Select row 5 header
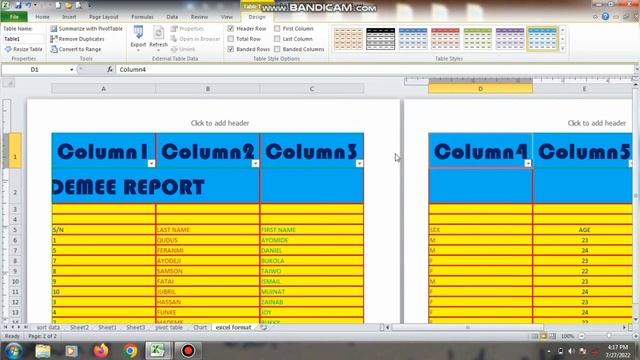This screenshot has width=640, height=360. tap(15, 230)
